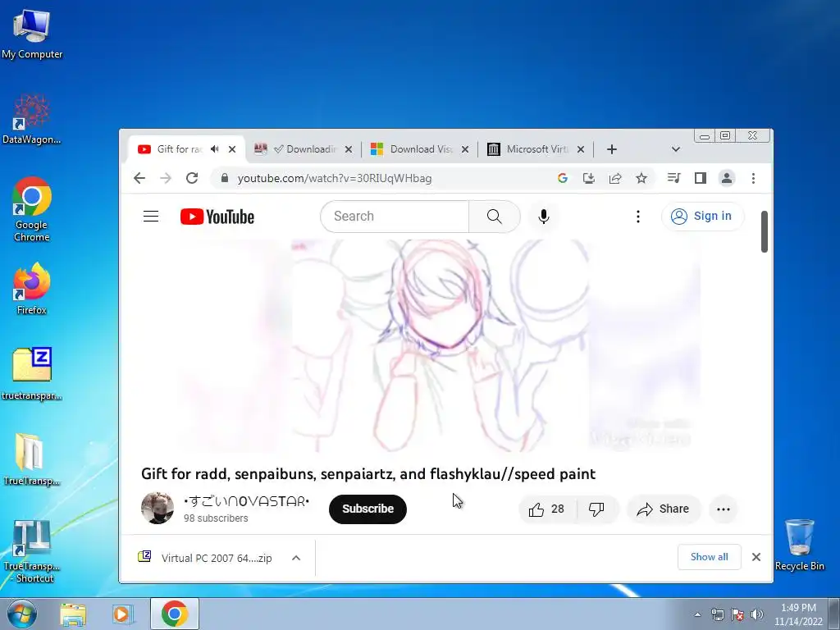Open the Chrome three-dot menu
This screenshot has width=840, height=630.
coord(753,178)
